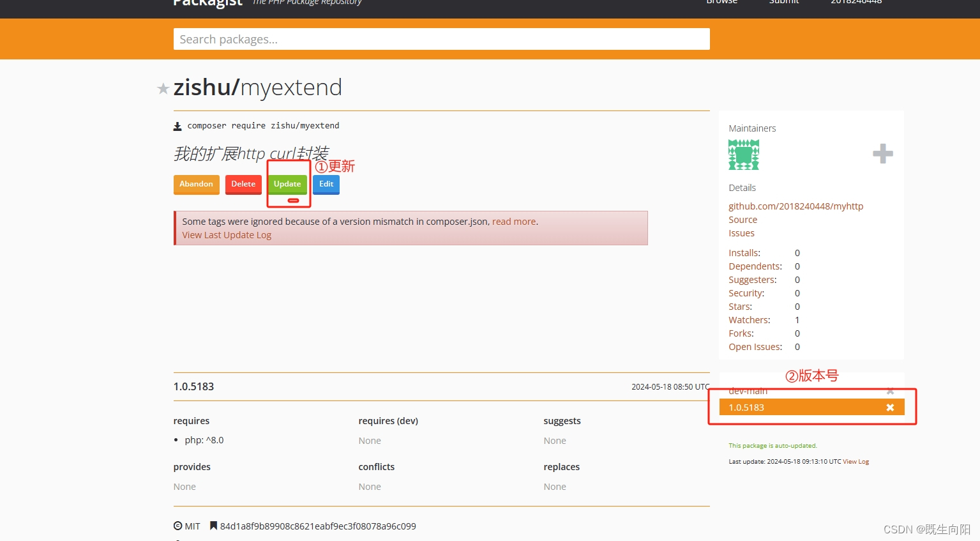The width and height of the screenshot is (980, 541).
Task: Click the add maintainer plus icon
Action: click(882, 153)
